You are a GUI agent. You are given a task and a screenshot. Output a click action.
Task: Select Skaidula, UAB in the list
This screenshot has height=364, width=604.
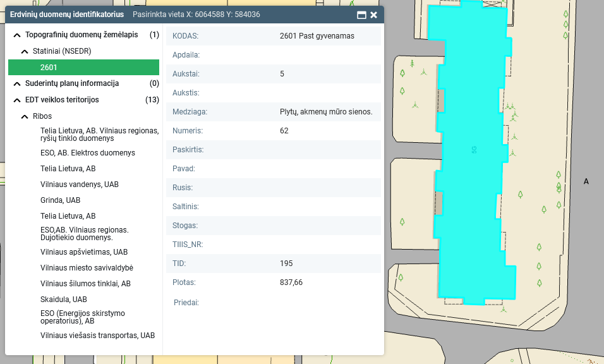tap(63, 300)
